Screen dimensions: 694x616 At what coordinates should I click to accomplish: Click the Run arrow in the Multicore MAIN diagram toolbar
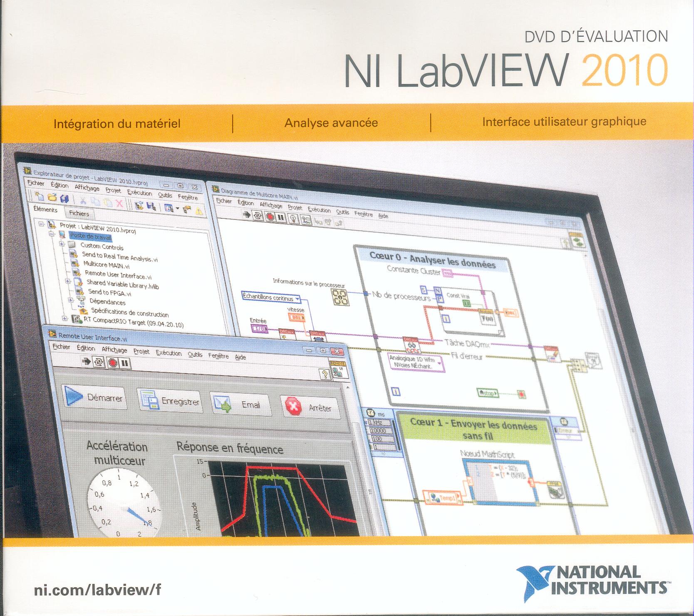[247, 215]
